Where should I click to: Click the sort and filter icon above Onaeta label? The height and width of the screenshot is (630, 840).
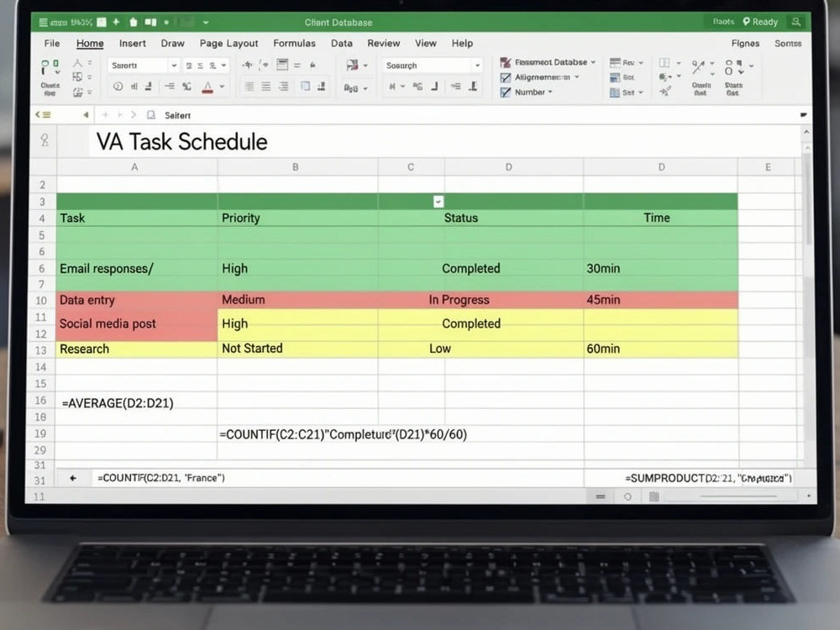tap(698, 68)
